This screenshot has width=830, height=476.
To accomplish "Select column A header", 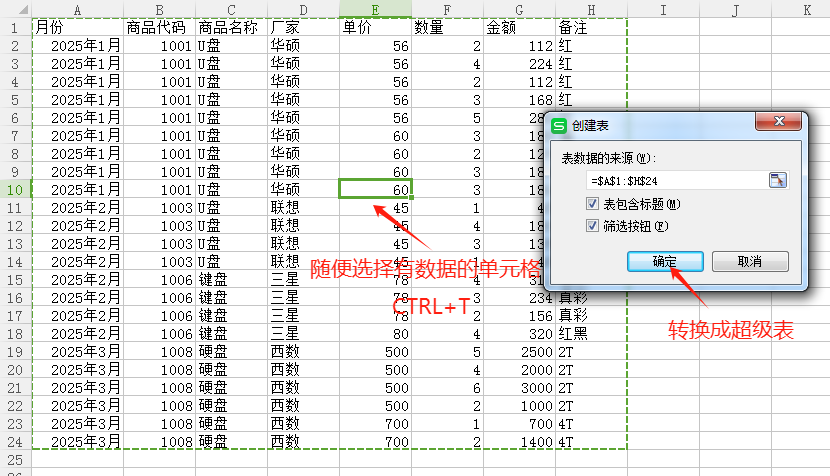I will point(78,9).
